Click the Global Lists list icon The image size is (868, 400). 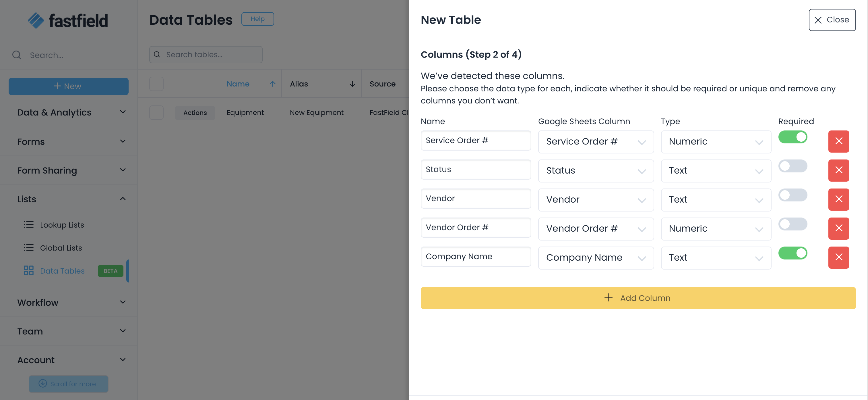[x=28, y=247]
